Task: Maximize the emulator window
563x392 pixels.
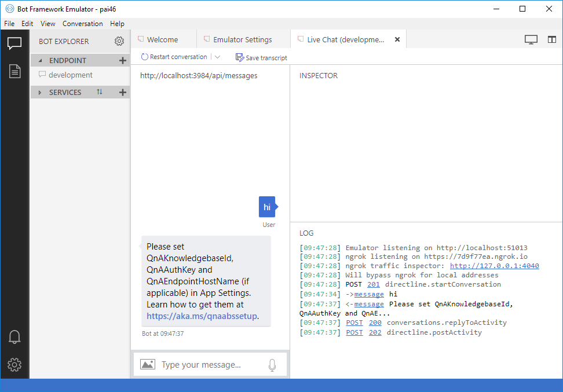Action: coord(523,9)
